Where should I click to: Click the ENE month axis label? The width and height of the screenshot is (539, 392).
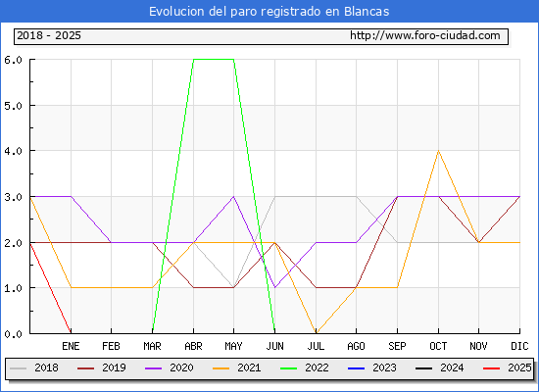click(x=71, y=346)
